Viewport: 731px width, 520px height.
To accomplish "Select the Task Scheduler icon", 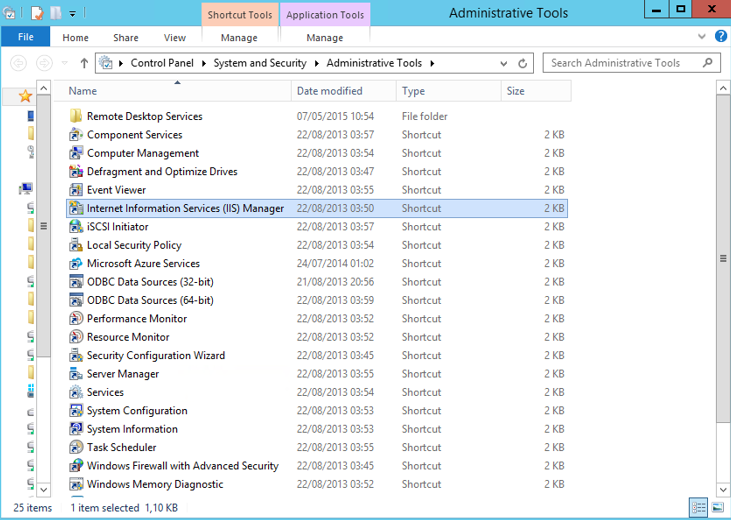I will click(x=76, y=447).
